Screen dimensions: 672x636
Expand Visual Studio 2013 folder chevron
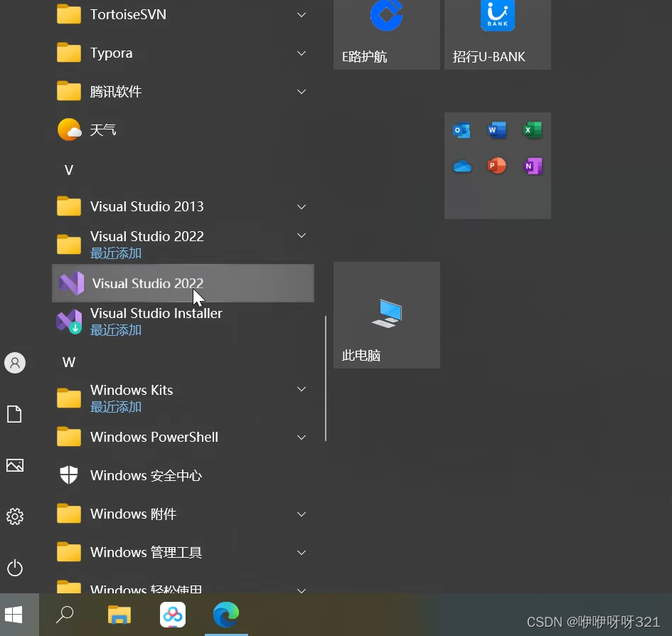(x=302, y=207)
